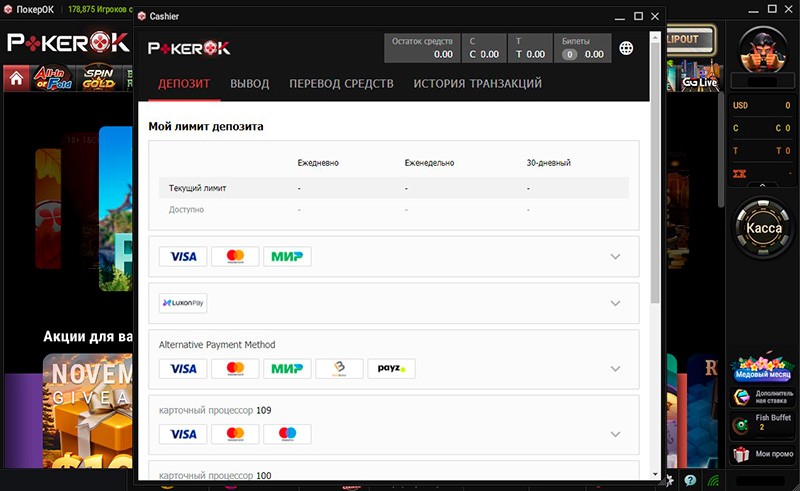The height and width of the screenshot is (491, 800).
Task: Close the Cashier window
Action: 655,16
